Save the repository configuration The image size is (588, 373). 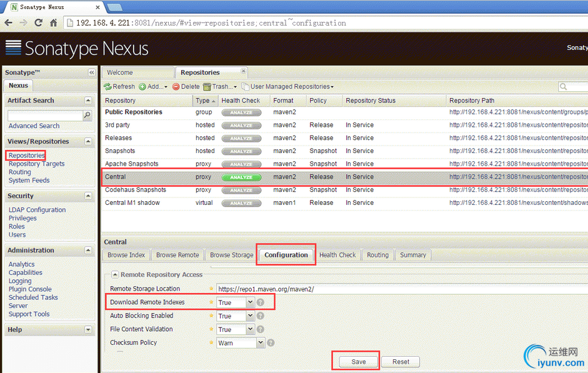pyautogui.click(x=359, y=362)
